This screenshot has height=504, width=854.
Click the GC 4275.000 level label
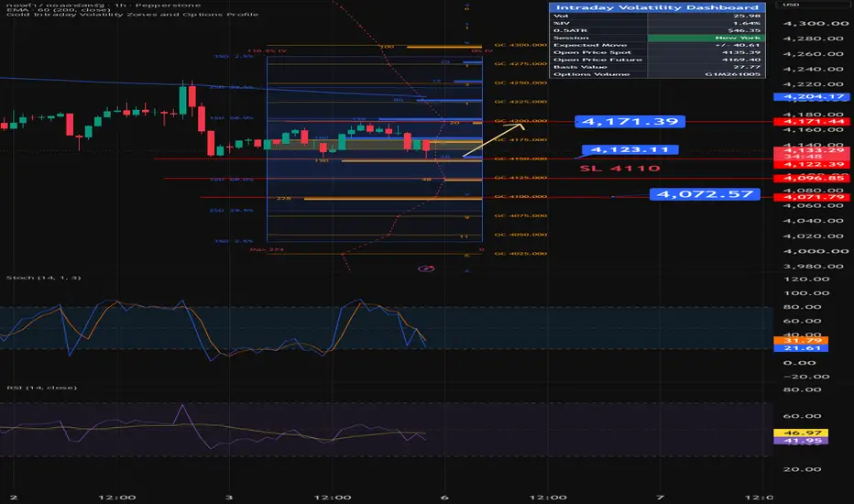(x=520, y=64)
